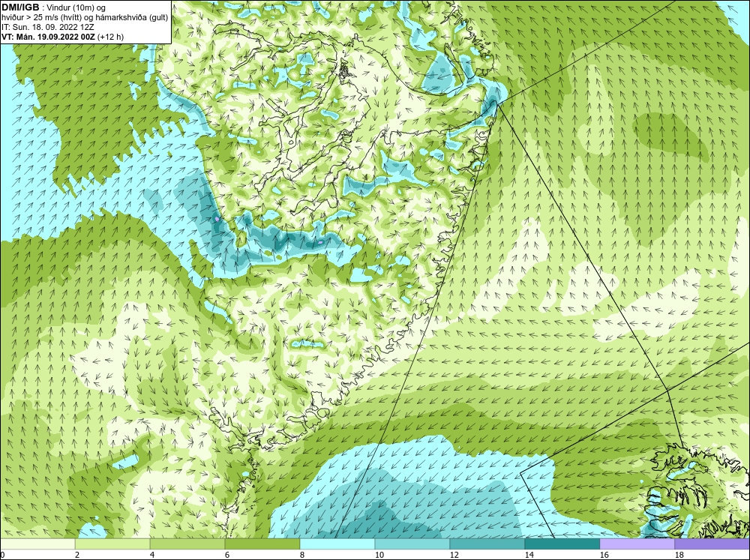Click the '10' legend scale label
The image size is (750, 560).
[x=379, y=555]
